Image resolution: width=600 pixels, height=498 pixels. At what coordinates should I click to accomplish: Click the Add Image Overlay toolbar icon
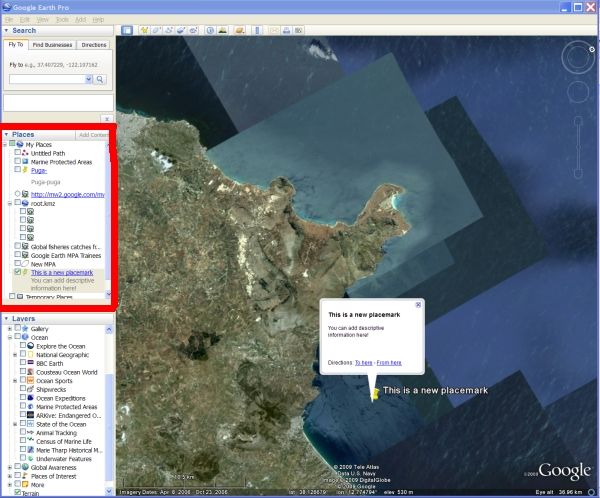click(x=181, y=30)
